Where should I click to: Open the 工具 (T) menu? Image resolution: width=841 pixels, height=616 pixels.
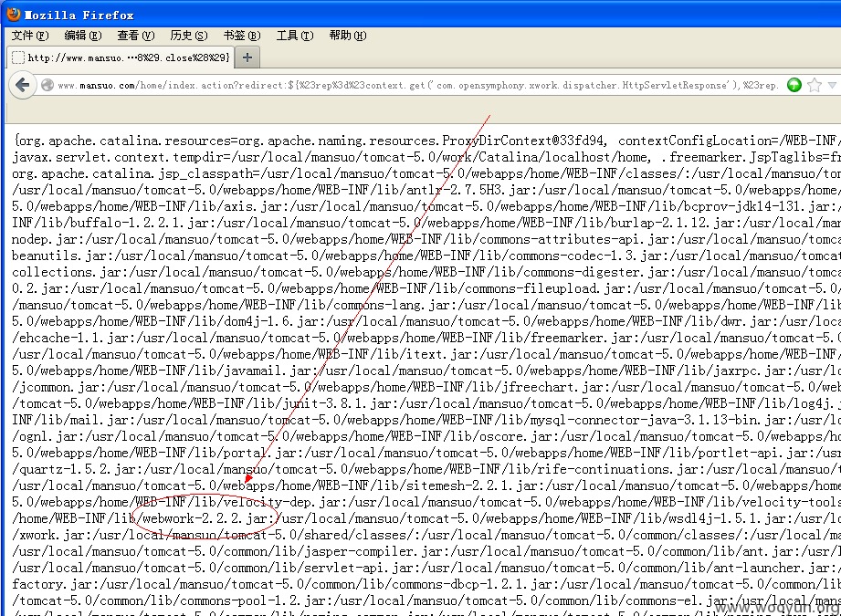coord(295,36)
